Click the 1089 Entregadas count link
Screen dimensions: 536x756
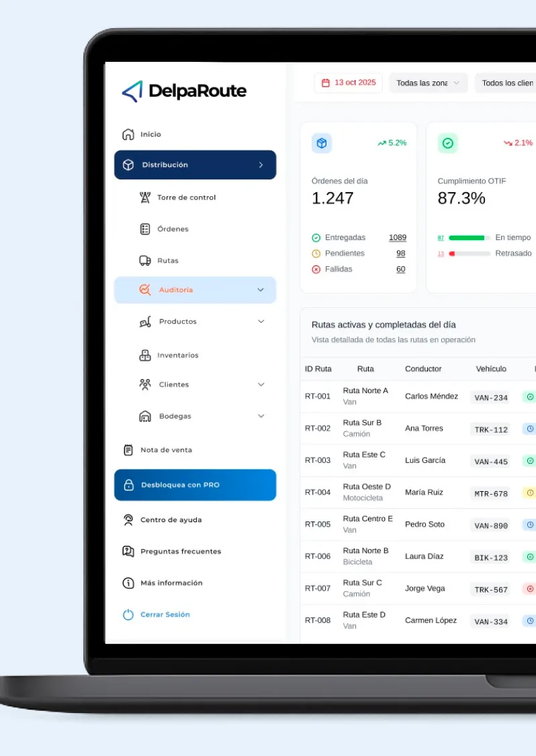398,238
